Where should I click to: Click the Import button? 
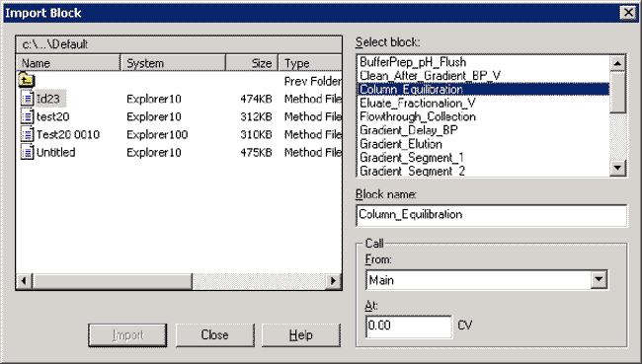[x=127, y=335]
